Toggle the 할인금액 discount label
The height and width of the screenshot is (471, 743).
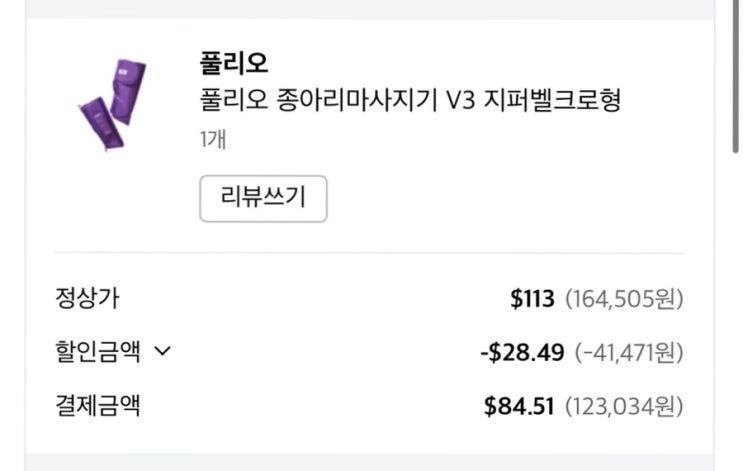(x=98, y=352)
